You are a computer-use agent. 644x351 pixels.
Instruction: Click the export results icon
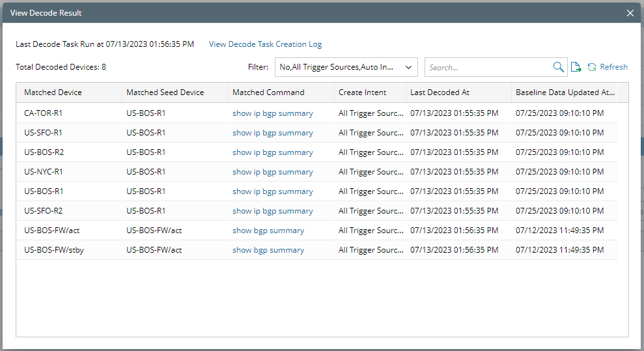pyautogui.click(x=576, y=67)
